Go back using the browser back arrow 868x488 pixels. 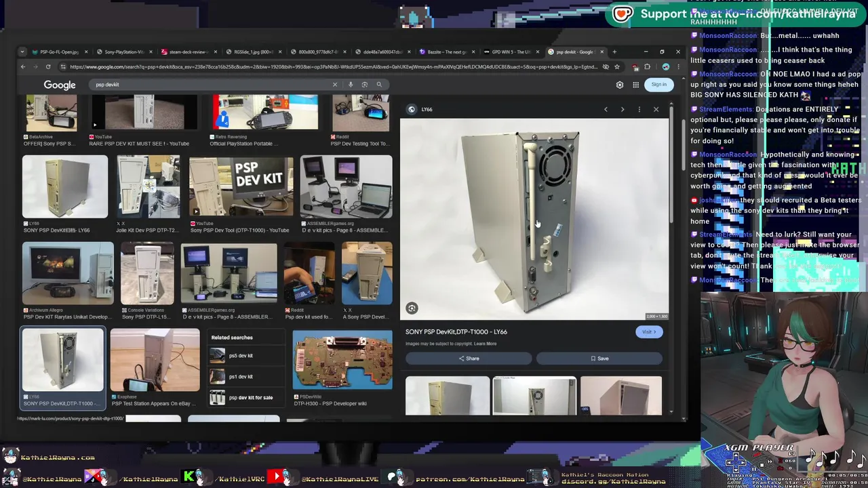click(x=22, y=66)
